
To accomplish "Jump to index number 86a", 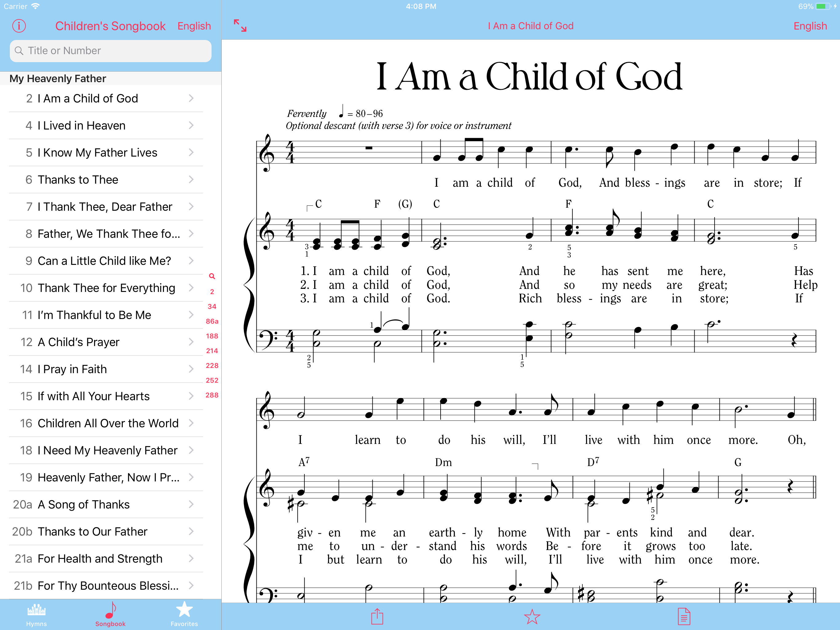I will [212, 321].
